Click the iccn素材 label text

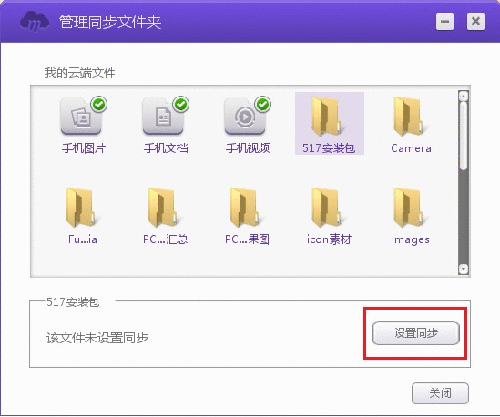(329, 239)
